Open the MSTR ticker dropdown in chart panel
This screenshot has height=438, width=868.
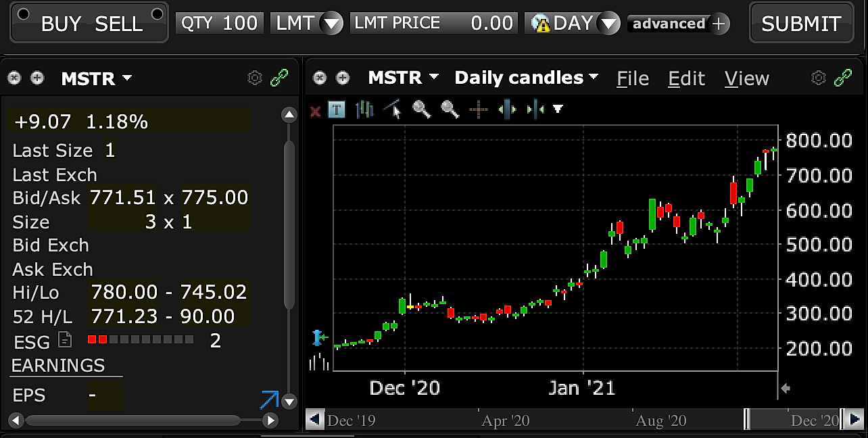point(403,78)
